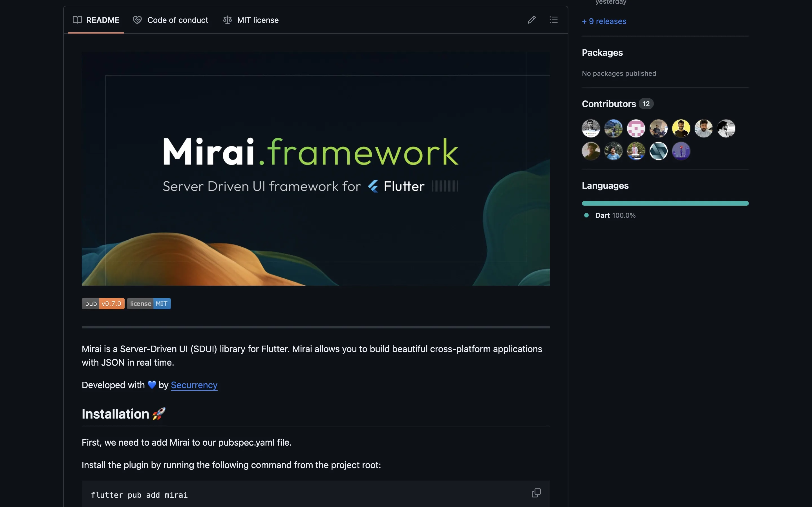The height and width of the screenshot is (507, 812).
Task: Click the license MIT badge
Action: click(x=149, y=304)
